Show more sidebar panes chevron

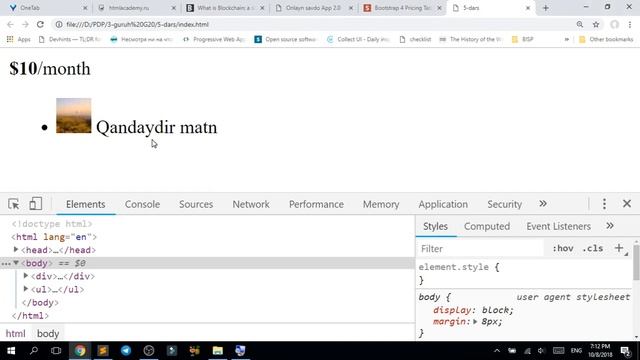pyautogui.click(x=610, y=226)
